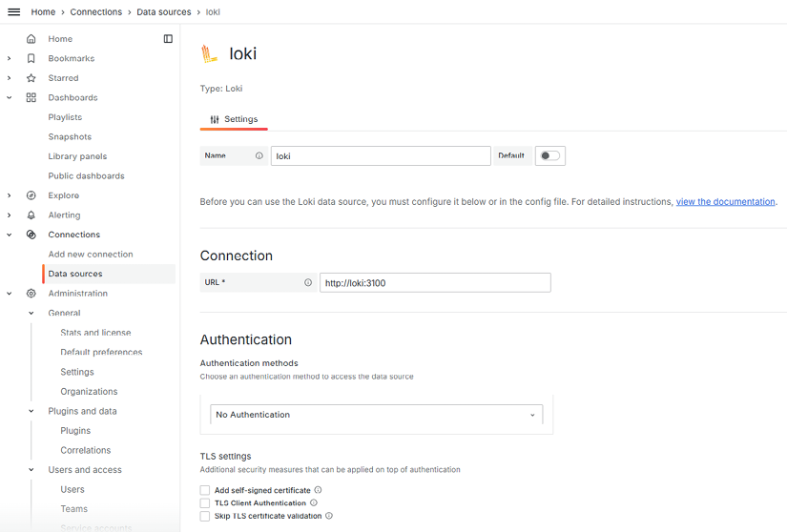The width and height of the screenshot is (787, 532).
Task: Open Add new connection
Action: (x=91, y=254)
